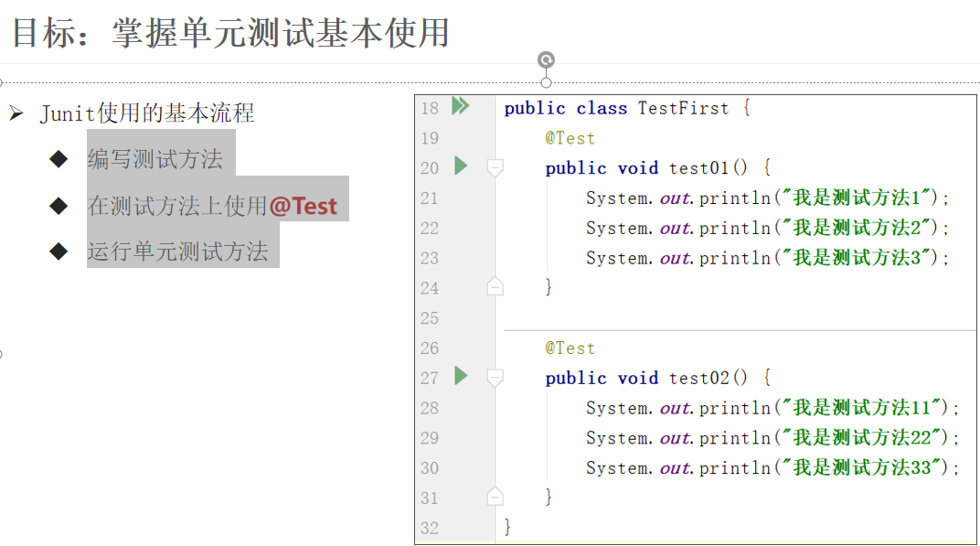Click the diamond bullet beside 运行单元测试方法
Viewport: 980px width, 546px height.
59,252
